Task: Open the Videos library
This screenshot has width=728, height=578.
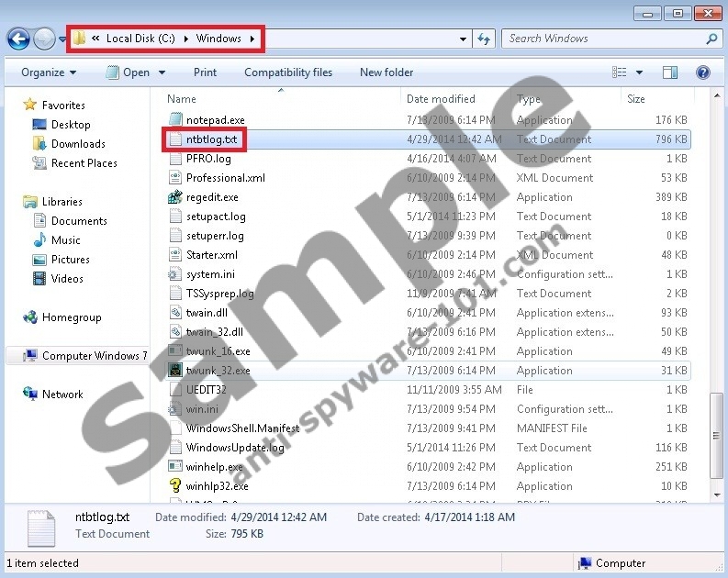Action: click(67, 279)
